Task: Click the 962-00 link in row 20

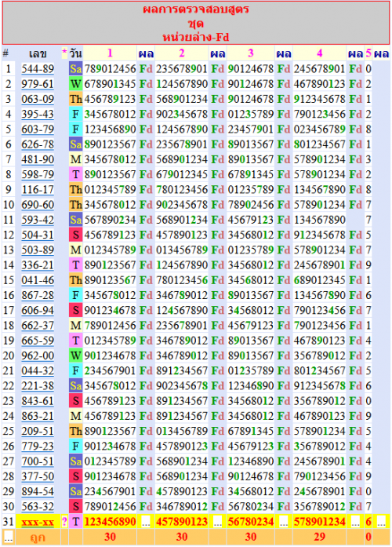Action: [x=38, y=356]
